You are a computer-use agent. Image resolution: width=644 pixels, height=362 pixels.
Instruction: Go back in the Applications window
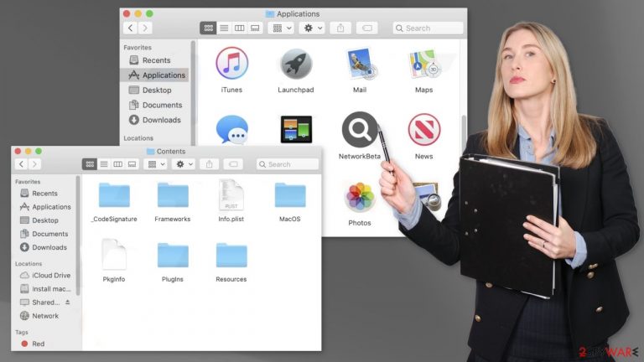(130, 28)
